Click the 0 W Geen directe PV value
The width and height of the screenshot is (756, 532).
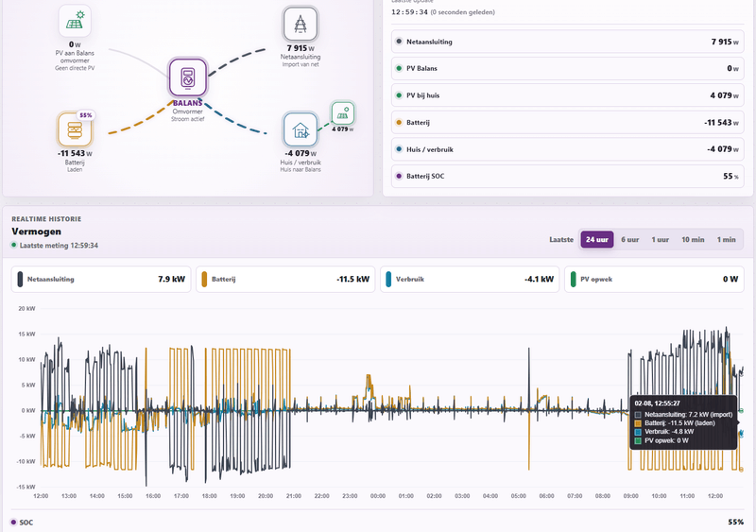(x=75, y=44)
